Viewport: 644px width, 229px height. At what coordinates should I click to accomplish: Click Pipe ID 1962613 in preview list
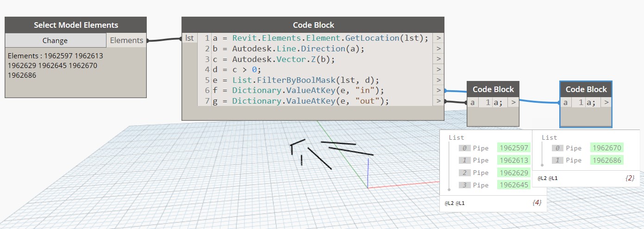click(513, 160)
